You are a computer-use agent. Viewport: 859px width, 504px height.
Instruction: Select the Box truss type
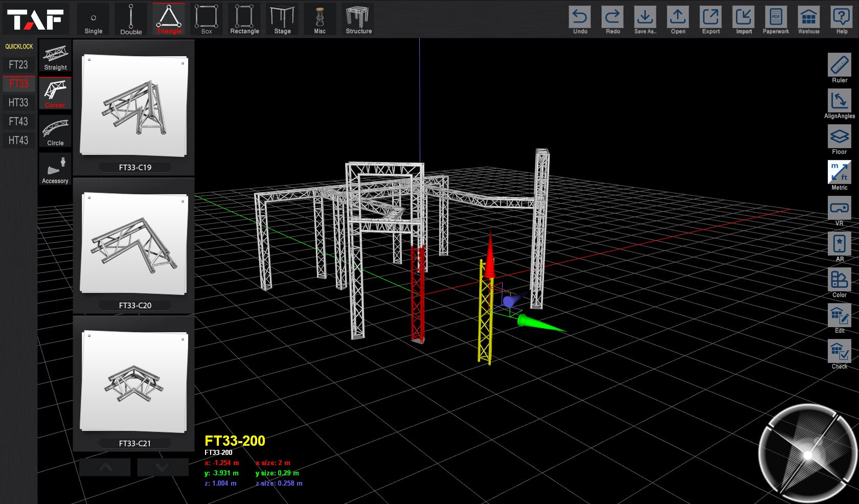point(207,19)
